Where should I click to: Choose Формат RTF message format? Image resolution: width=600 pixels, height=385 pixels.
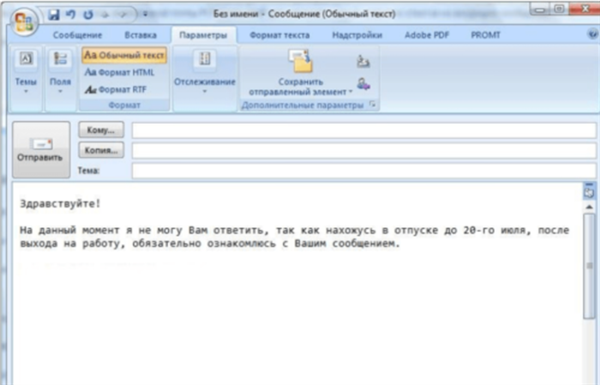coord(116,90)
